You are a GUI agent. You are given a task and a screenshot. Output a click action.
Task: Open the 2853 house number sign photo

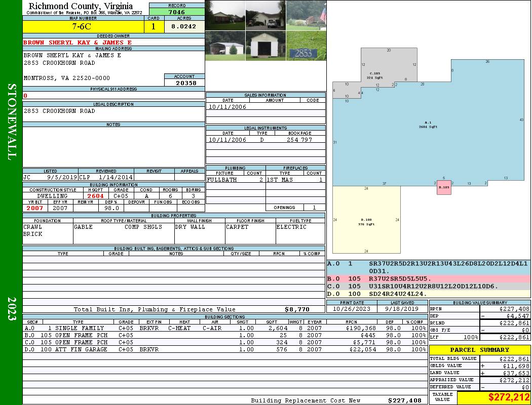coord(306,46)
